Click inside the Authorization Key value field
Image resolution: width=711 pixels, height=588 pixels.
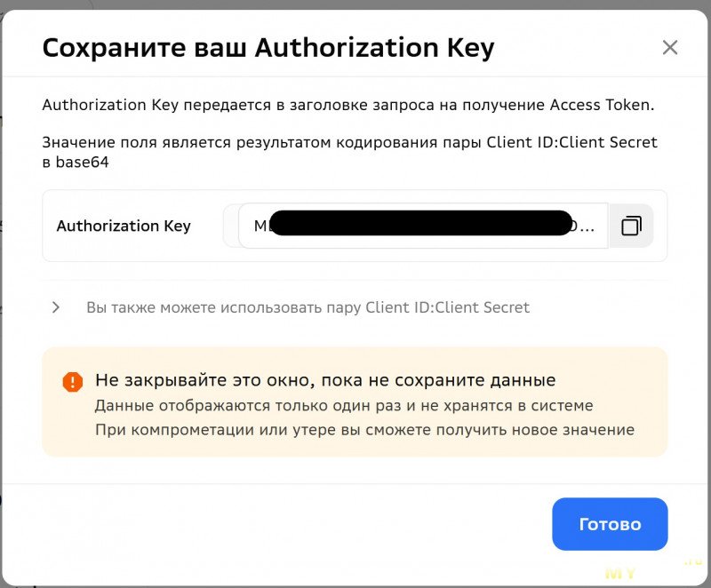pos(422,226)
